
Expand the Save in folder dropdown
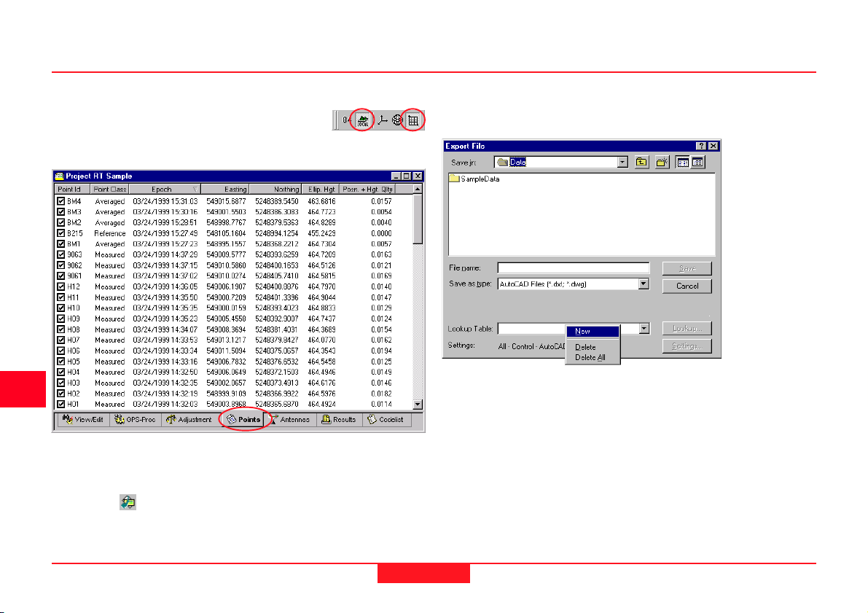click(622, 163)
